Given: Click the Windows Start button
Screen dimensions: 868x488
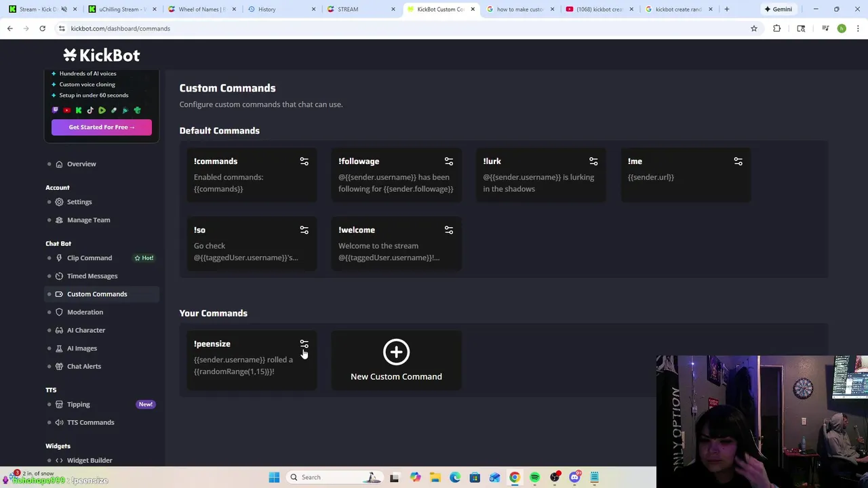Looking at the screenshot, I should (274, 477).
